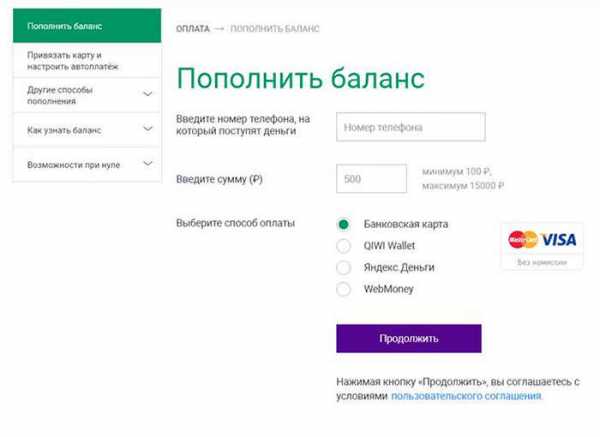Focus the Номер телефона input field

pyautogui.click(x=410, y=128)
